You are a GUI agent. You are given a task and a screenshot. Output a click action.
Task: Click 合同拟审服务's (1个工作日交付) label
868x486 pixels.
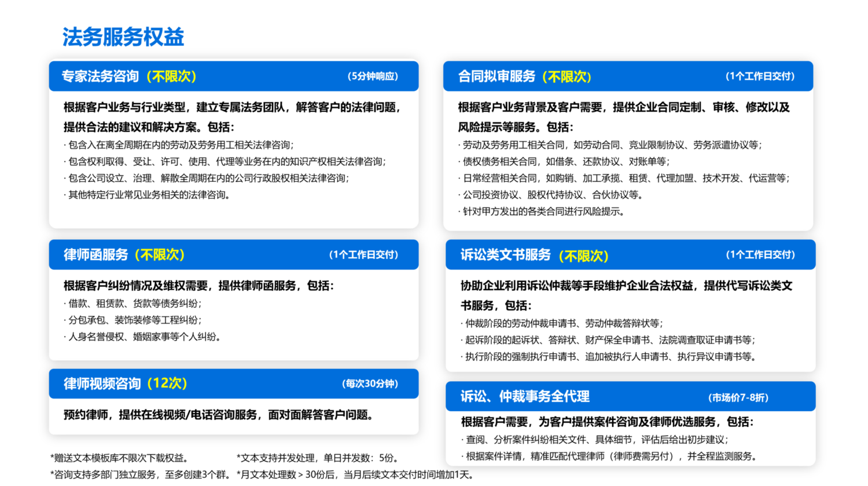(x=760, y=76)
